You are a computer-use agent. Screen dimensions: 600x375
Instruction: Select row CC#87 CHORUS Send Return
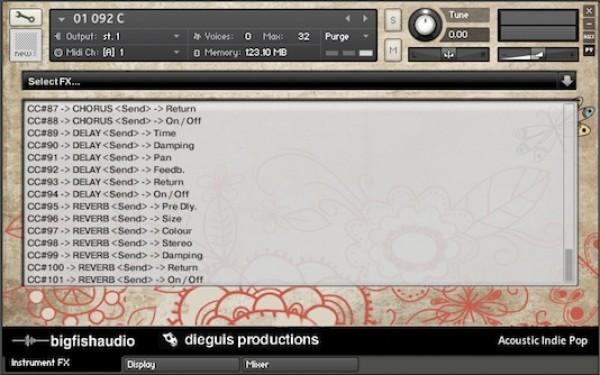112,109
